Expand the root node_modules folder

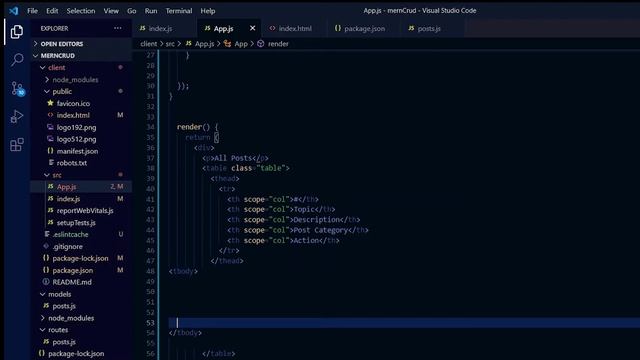[82, 318]
